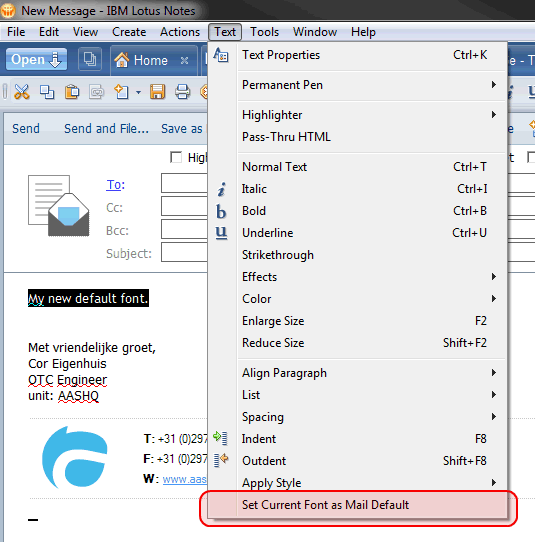Open the Actions menu
This screenshot has width=535, height=542.
click(180, 32)
